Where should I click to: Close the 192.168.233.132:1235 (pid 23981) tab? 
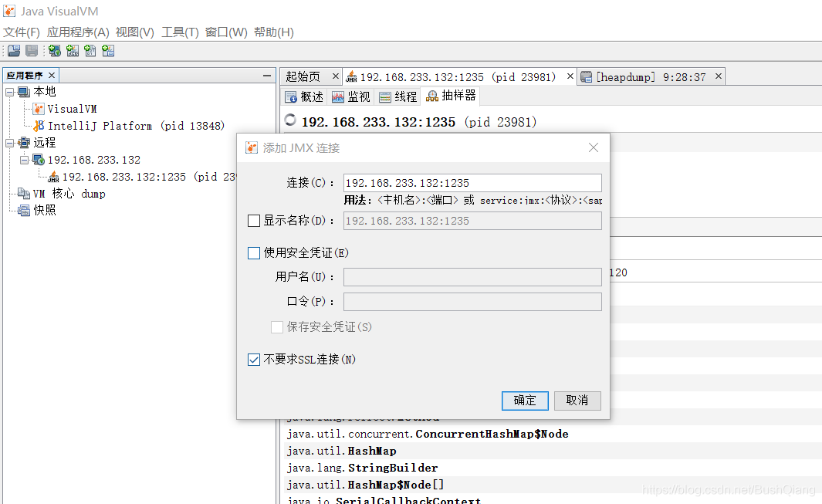pos(570,76)
